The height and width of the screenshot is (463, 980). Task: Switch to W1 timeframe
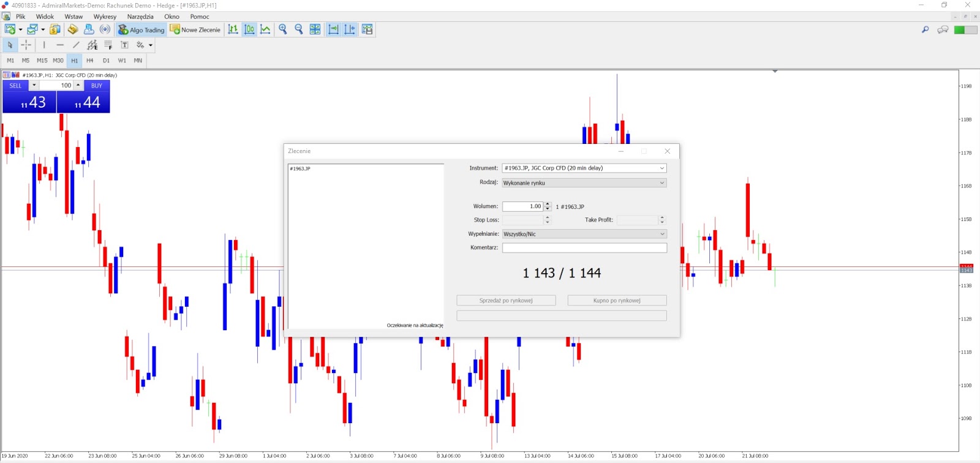122,61
